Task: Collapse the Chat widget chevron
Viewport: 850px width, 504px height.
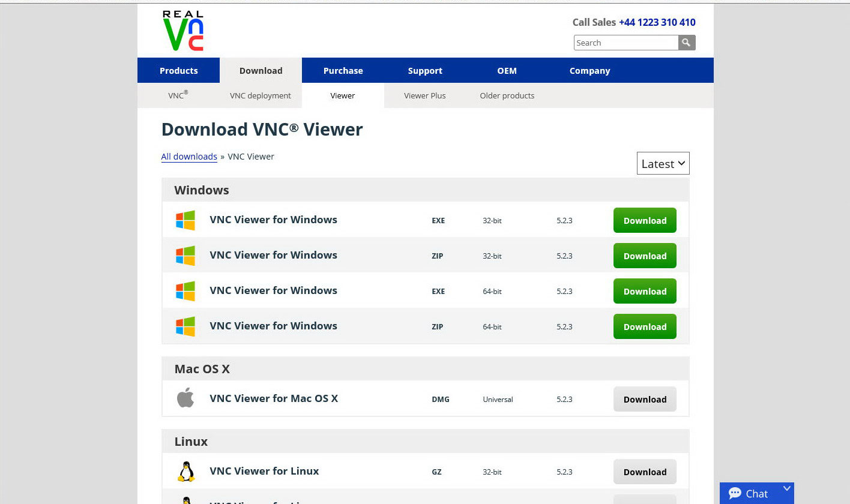Action: (787, 489)
